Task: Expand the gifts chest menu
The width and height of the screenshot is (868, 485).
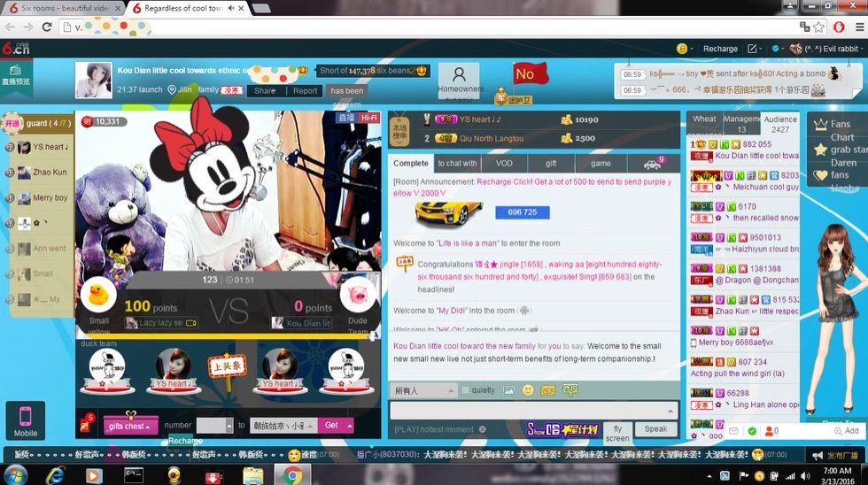Action: pos(129,427)
